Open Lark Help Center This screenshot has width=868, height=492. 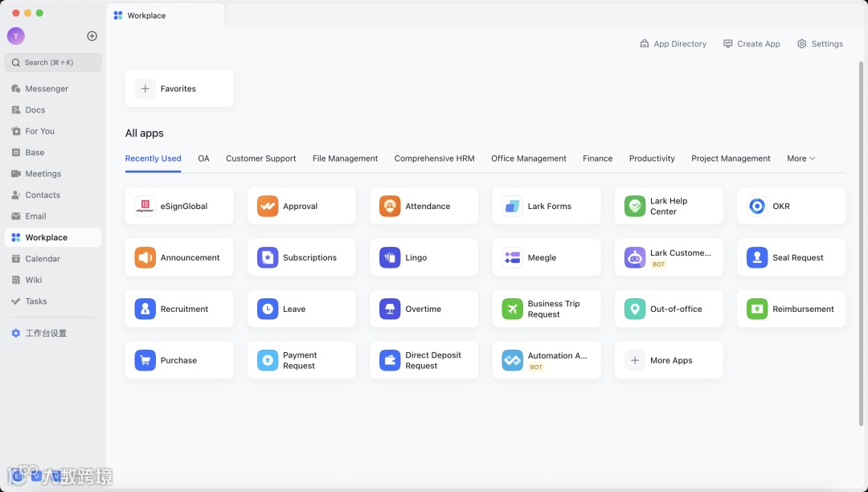coord(668,206)
